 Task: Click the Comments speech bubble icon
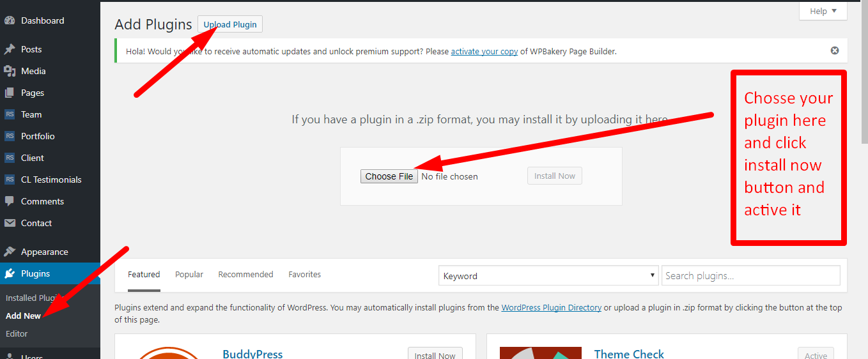click(x=10, y=201)
